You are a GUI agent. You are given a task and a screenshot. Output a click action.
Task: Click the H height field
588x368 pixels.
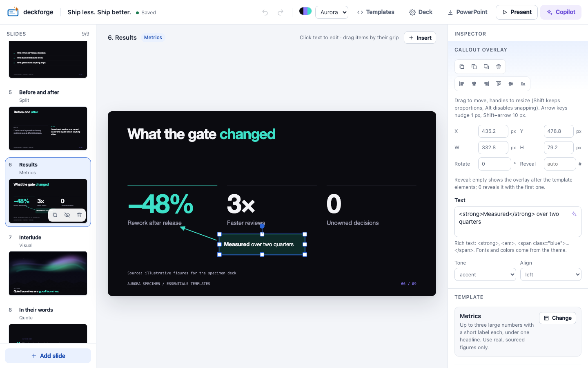click(x=559, y=148)
